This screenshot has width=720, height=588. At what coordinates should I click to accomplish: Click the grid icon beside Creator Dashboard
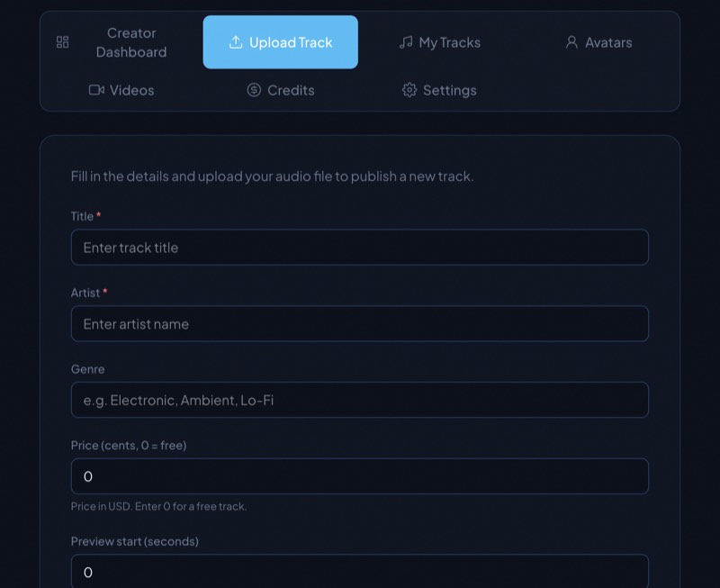62,41
